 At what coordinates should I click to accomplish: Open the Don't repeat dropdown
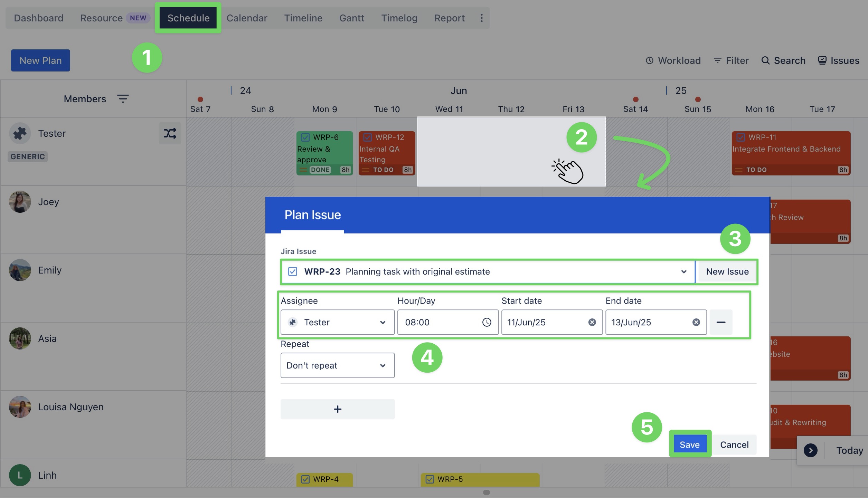383,365
